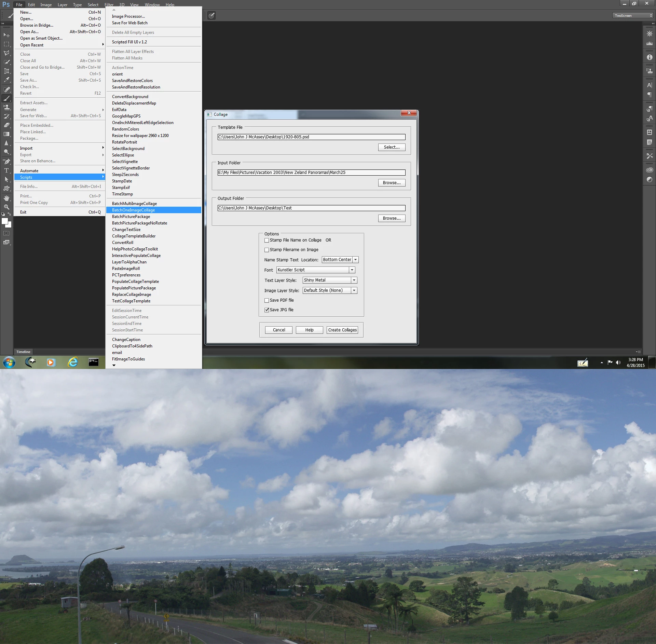This screenshot has width=656, height=644.
Task: Select the Hand tool
Action: coord(6,198)
